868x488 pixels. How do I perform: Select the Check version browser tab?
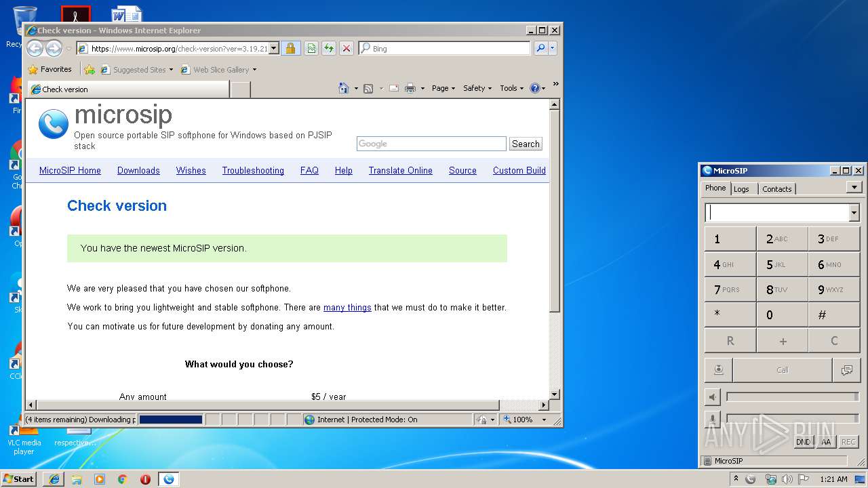pyautogui.click(x=128, y=89)
